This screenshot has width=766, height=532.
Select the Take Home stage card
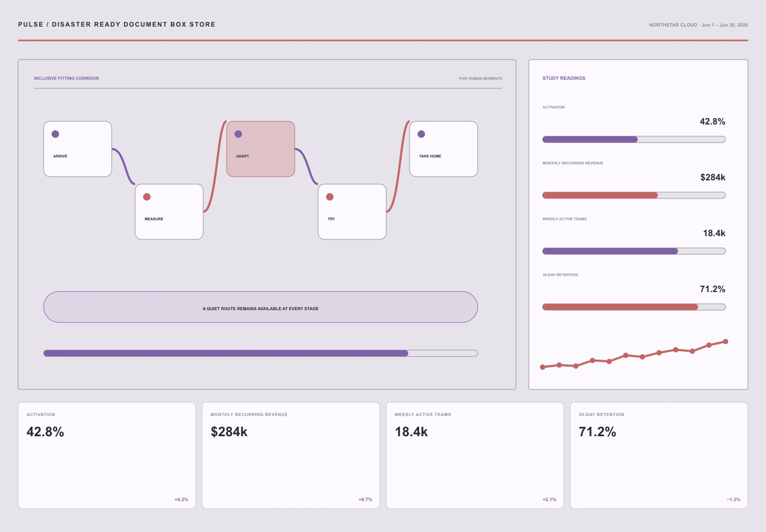[444, 149]
